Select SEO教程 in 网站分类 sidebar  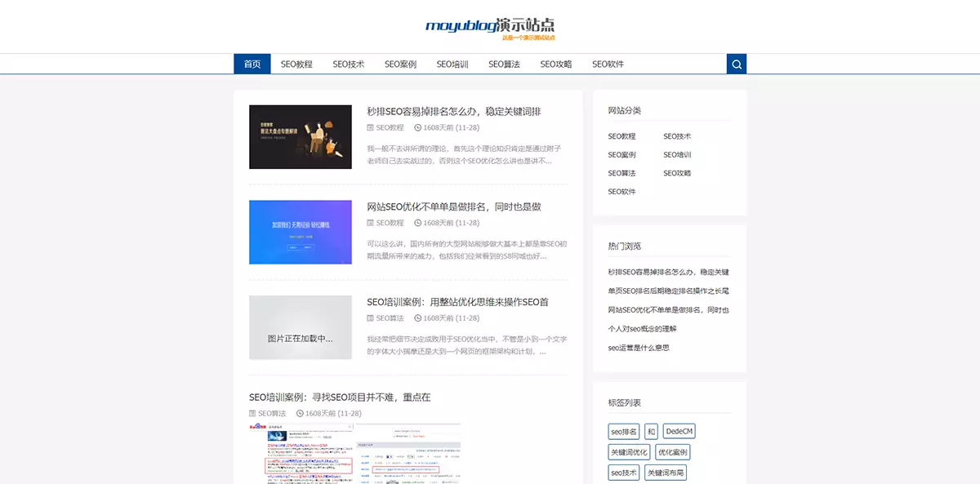click(x=621, y=136)
